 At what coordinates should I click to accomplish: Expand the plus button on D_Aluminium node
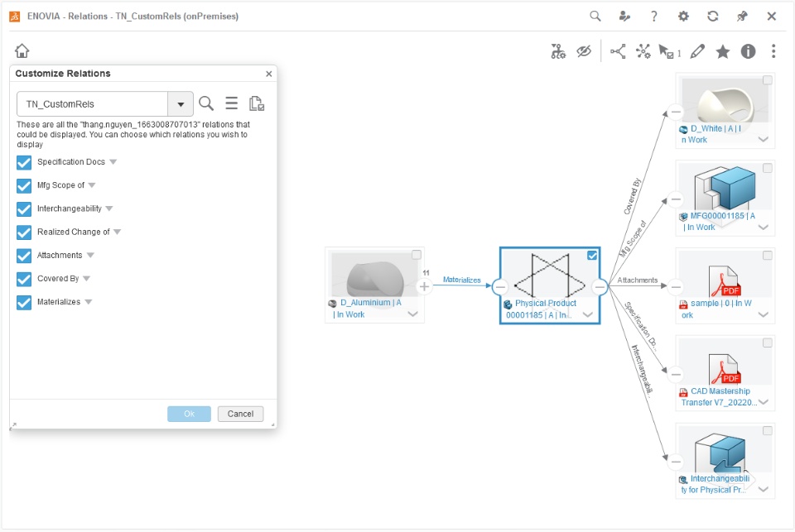[x=424, y=287]
